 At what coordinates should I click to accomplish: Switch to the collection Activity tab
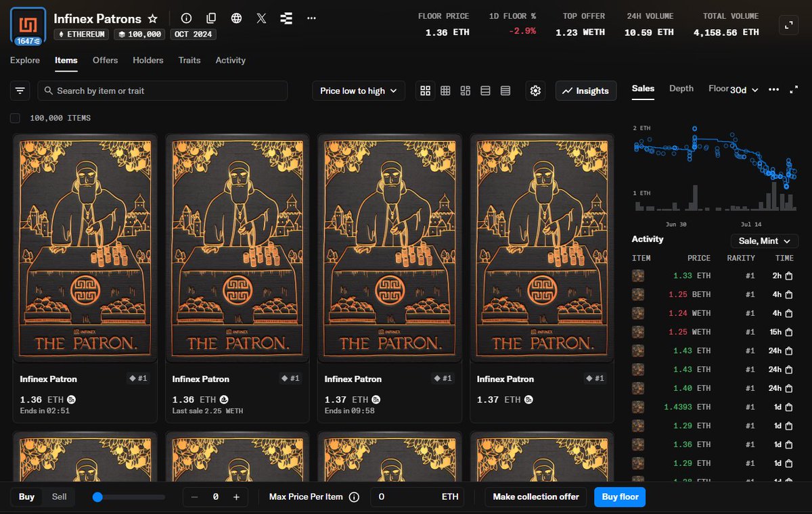[x=230, y=60]
